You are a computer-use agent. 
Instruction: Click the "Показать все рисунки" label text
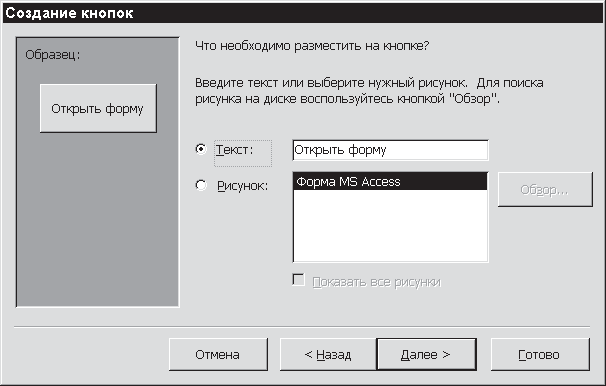click(x=376, y=282)
